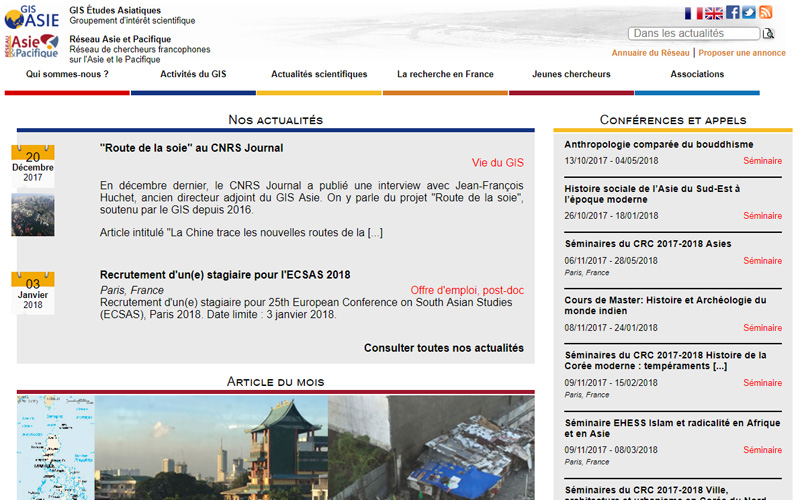The width and height of the screenshot is (800, 500).
Task: Click the search magnifier icon
Action: coord(768,34)
